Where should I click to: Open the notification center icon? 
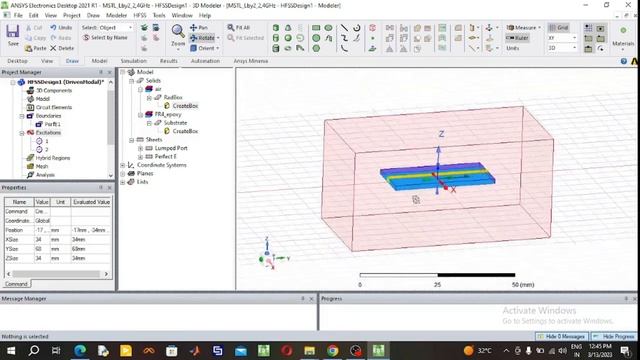point(625,351)
